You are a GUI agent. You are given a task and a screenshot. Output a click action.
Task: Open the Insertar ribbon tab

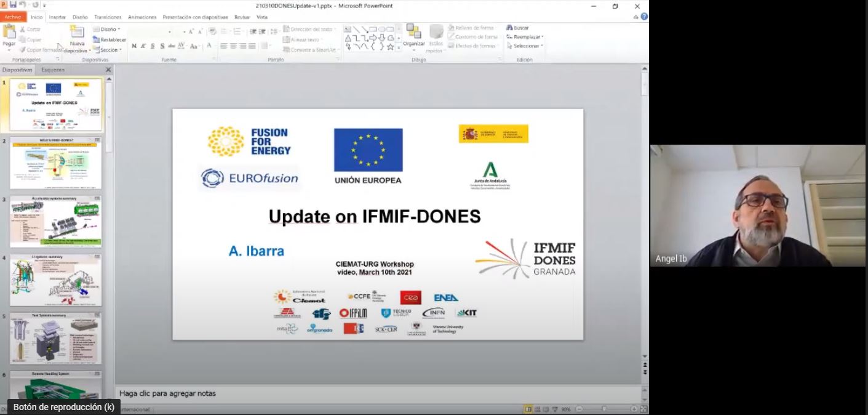coord(57,17)
